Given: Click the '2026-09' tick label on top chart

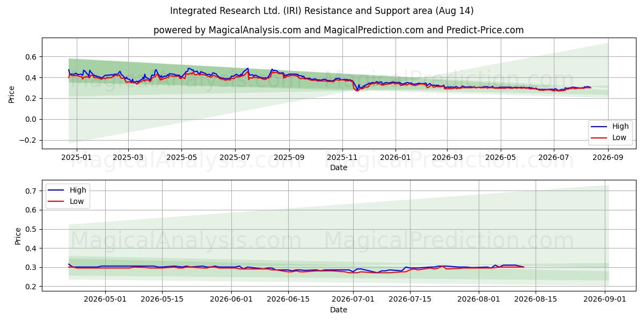Looking at the screenshot, I should (x=608, y=157).
